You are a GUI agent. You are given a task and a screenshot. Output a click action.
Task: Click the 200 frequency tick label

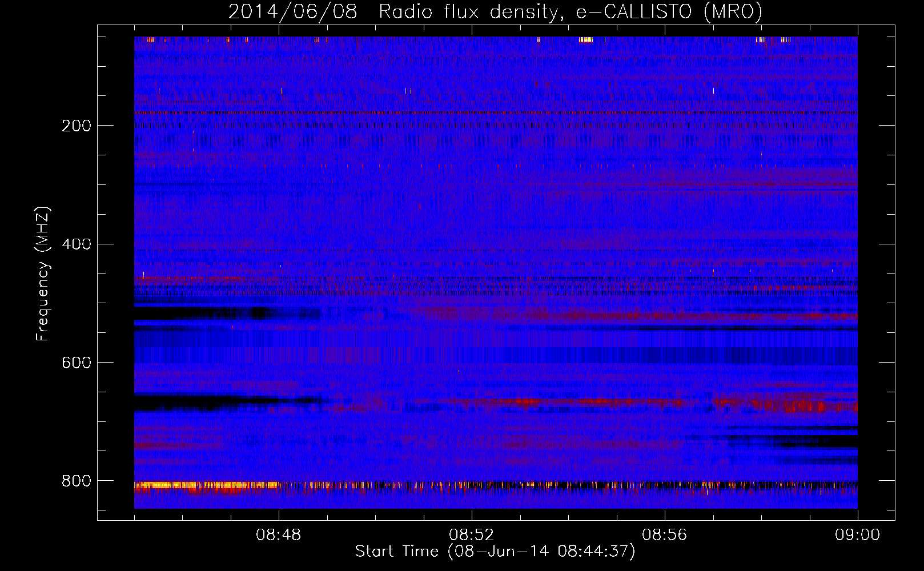pyautogui.click(x=76, y=126)
